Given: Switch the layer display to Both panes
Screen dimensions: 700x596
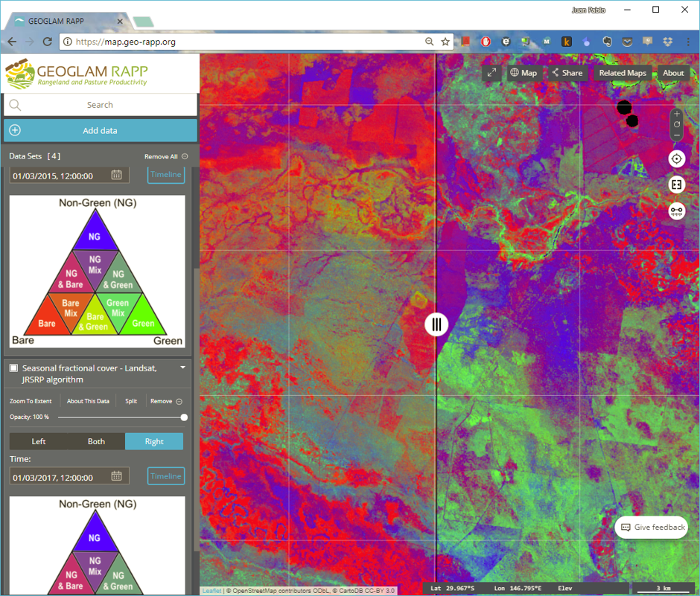Looking at the screenshot, I should pos(95,440).
